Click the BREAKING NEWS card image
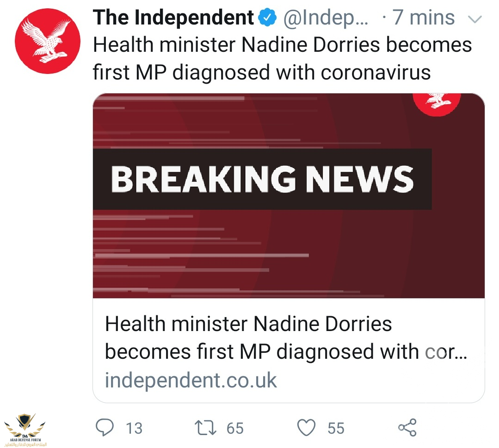 [x=289, y=196]
